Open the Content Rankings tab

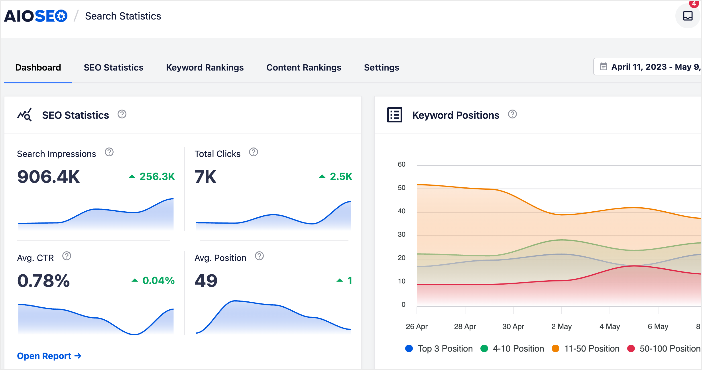tap(304, 68)
